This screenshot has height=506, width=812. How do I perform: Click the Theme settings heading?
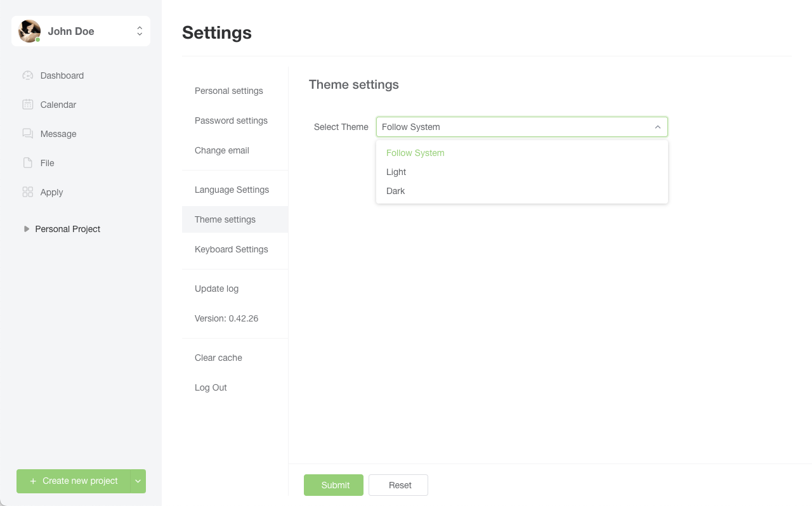pyautogui.click(x=354, y=84)
